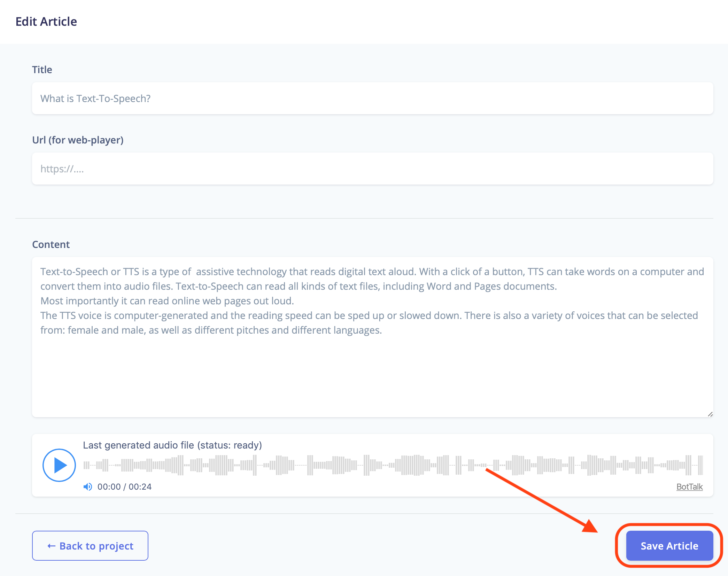Jump to the end of the waveform

pyautogui.click(x=702, y=465)
